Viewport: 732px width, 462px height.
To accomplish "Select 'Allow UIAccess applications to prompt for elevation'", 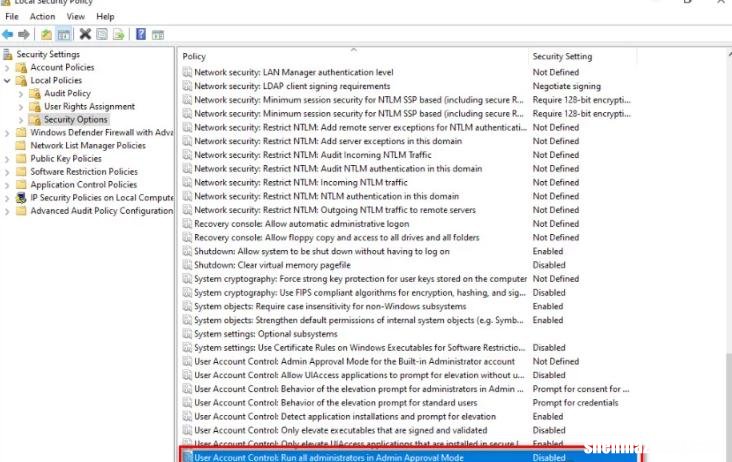I will point(359,375).
